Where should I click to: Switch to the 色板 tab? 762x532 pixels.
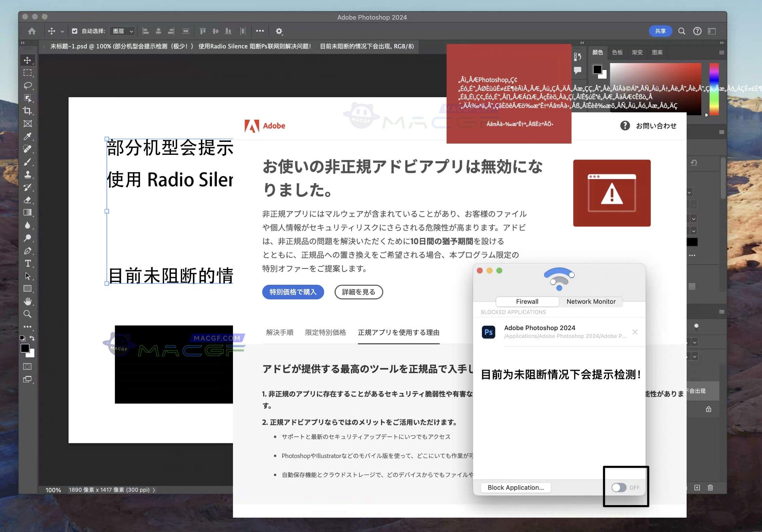pos(617,52)
